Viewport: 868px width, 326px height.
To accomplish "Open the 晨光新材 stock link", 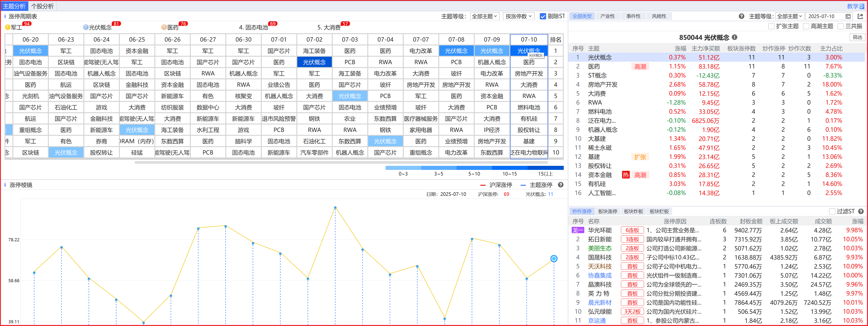I will (599, 303).
